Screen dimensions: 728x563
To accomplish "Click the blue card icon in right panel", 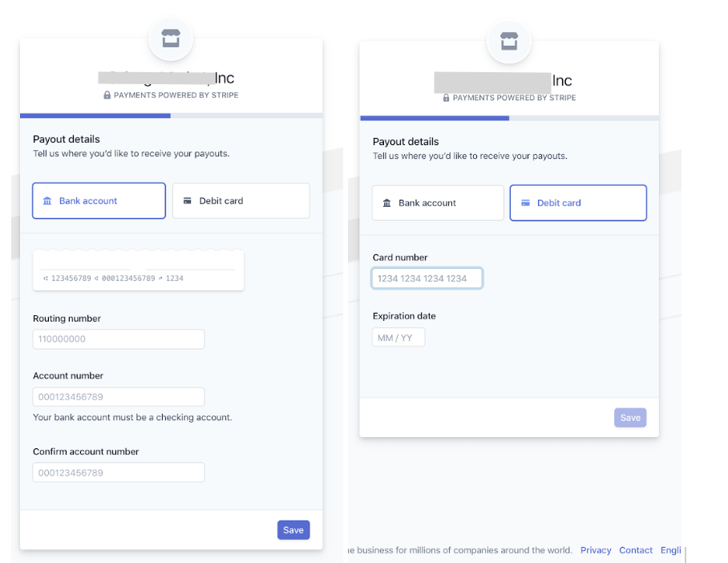I will click(x=526, y=203).
